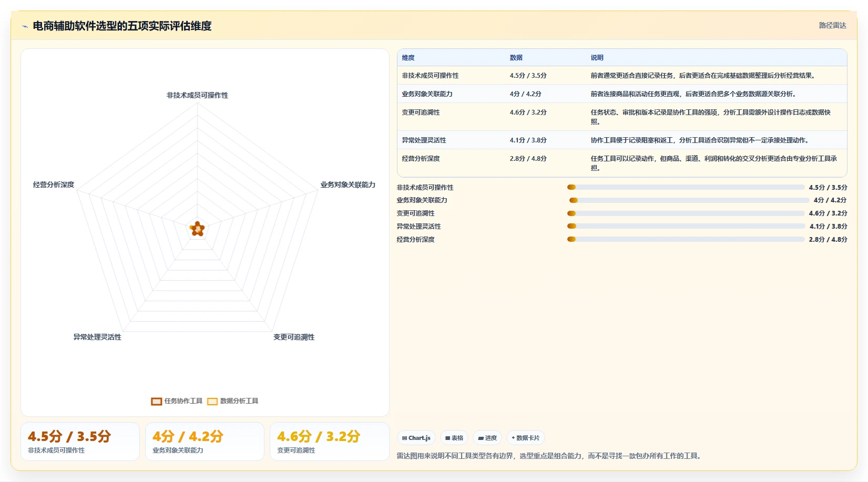Click table row name 异常处理灵活性
This screenshot has height=482, width=868.
tap(424, 140)
